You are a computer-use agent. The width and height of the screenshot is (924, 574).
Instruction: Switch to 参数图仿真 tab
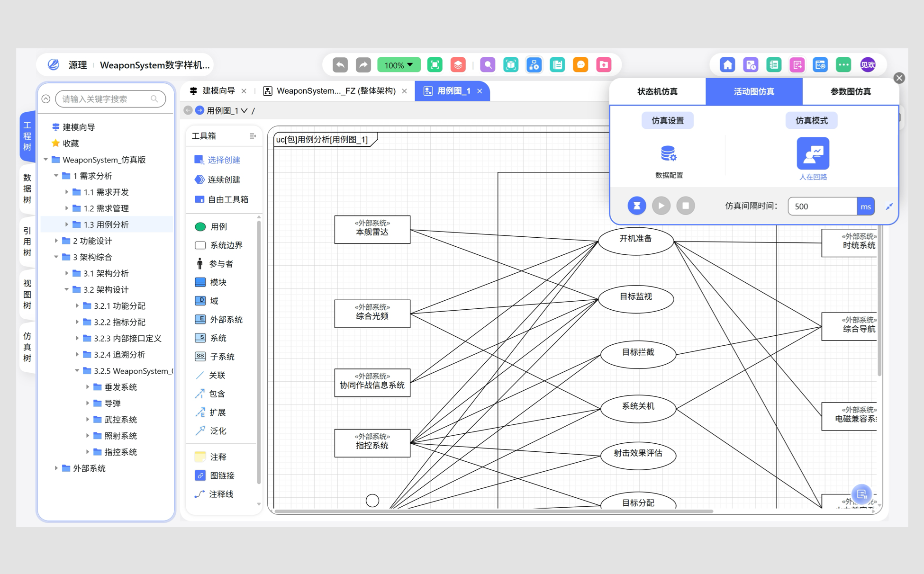(x=851, y=91)
